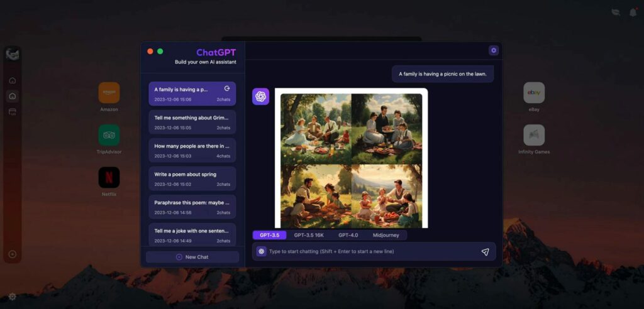
Task: Switch to GPT-4.0 model
Action: point(348,235)
